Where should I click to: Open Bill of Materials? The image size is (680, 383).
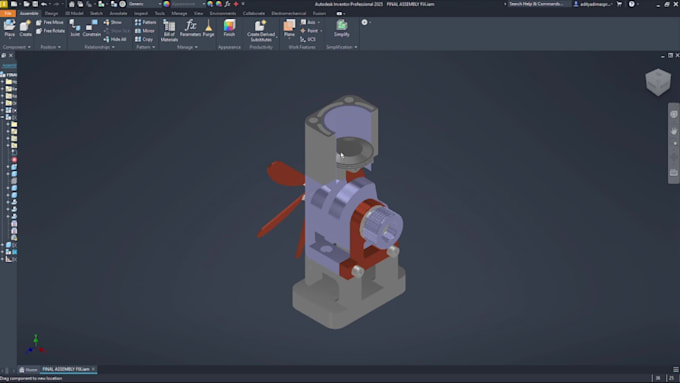[169, 30]
